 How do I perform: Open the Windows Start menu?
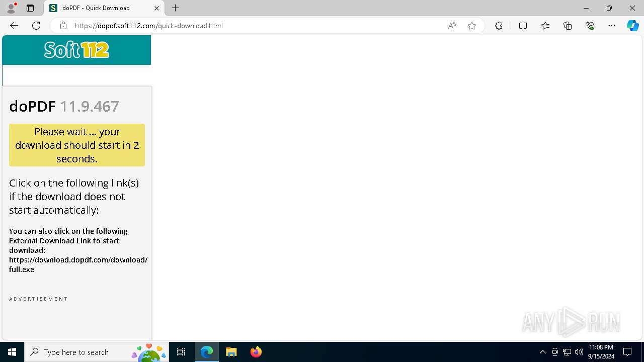pos(12,352)
